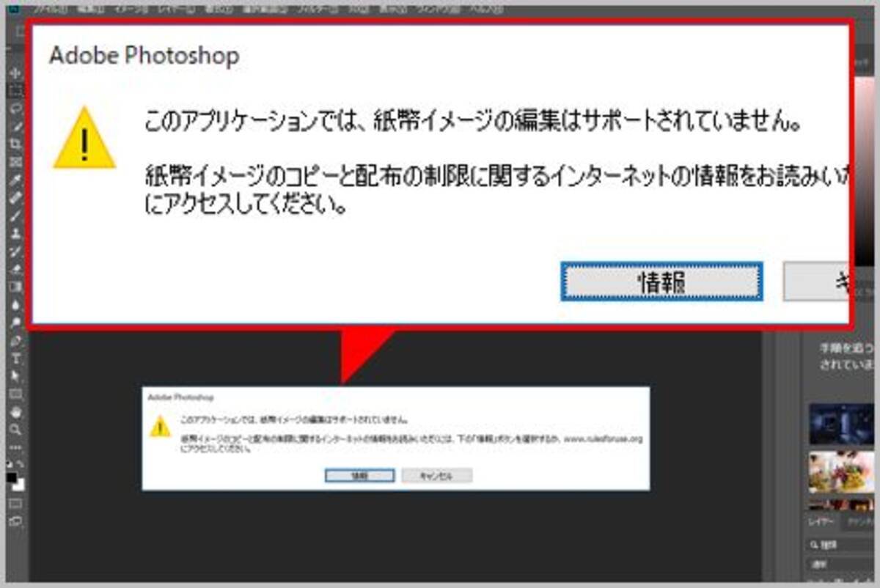The width and height of the screenshot is (880, 588).
Task: Select the Frame tool
Action: click(15, 162)
